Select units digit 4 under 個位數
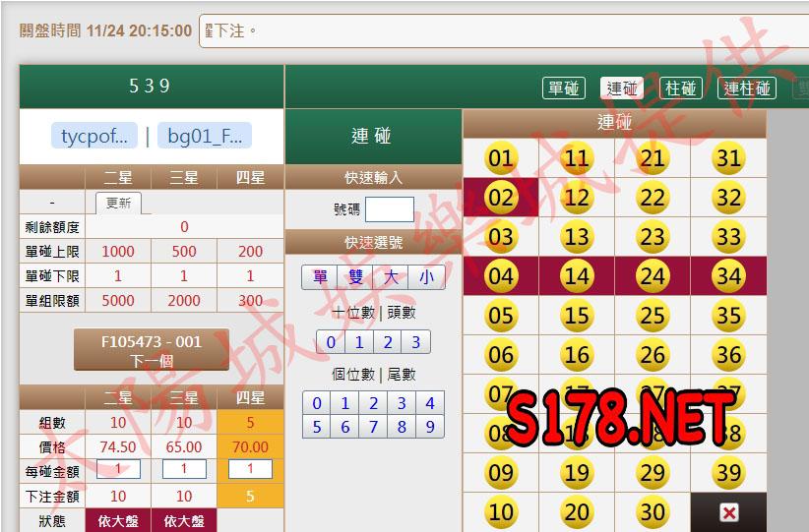The width and height of the screenshot is (809, 532). coord(430,403)
